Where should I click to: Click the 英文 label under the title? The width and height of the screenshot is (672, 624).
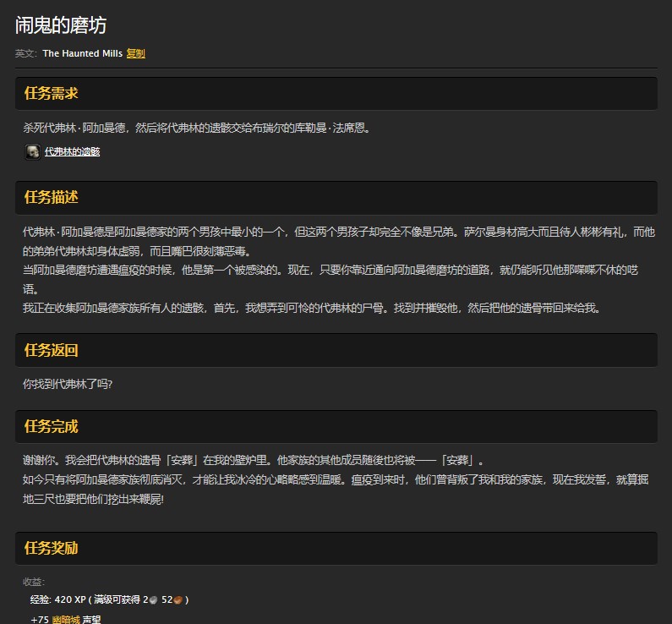tap(26, 53)
